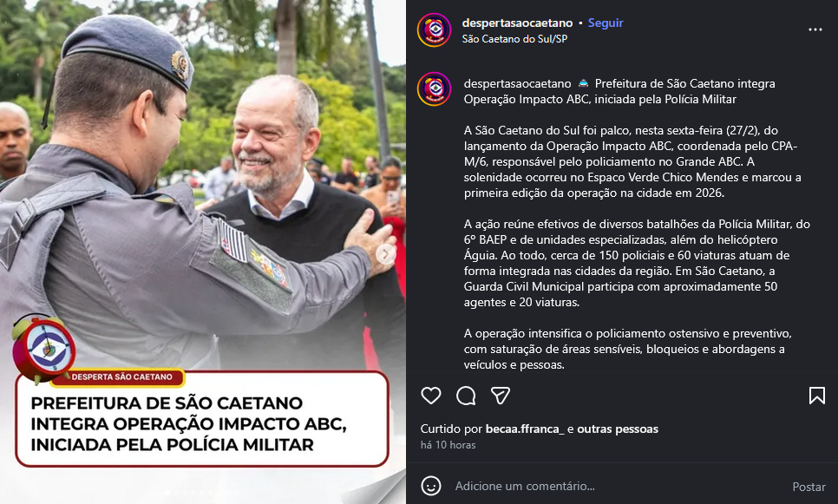Save the post with the bookmark icon
Viewport: 838px width, 504px height.
(x=816, y=396)
